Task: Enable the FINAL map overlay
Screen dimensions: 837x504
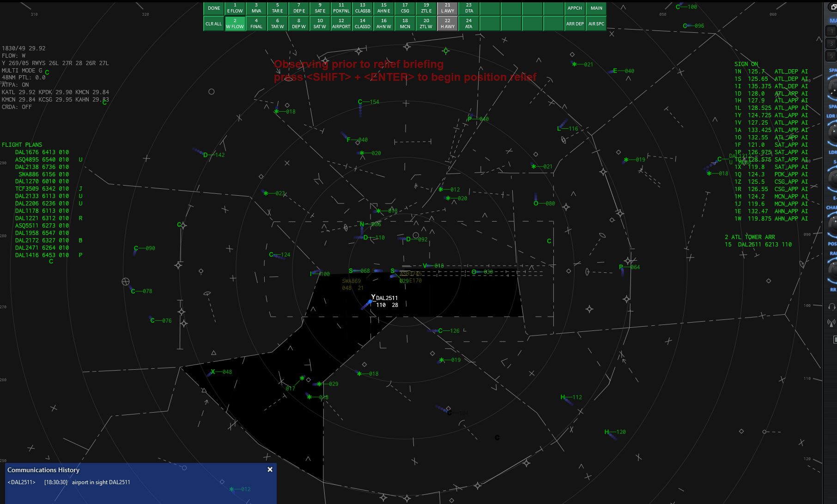Action: coord(256,24)
